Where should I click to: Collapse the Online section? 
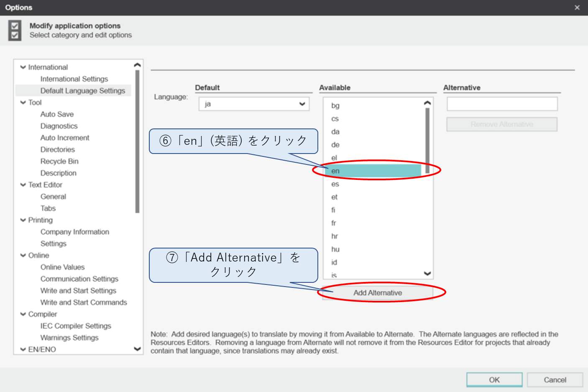(24, 255)
